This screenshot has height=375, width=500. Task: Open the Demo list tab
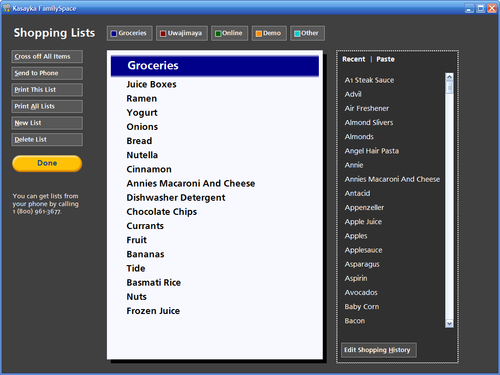269,33
